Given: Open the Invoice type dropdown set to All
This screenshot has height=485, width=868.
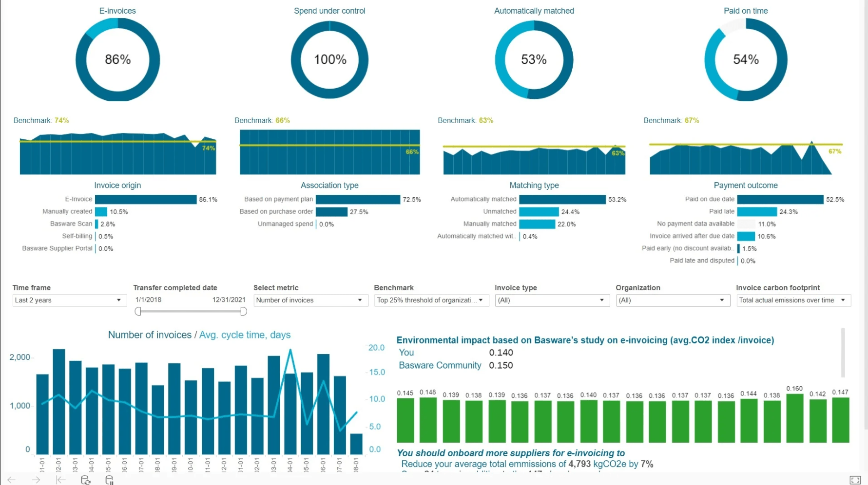Looking at the screenshot, I should tap(602, 300).
